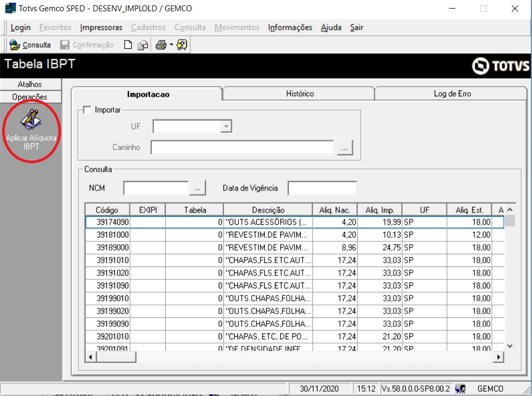532x396 pixels.
Task: Click the vertical scrollbar thumb in grid
Action: point(510,221)
